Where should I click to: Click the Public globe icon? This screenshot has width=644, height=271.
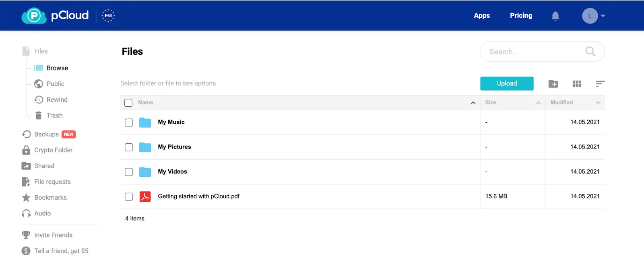tap(39, 84)
